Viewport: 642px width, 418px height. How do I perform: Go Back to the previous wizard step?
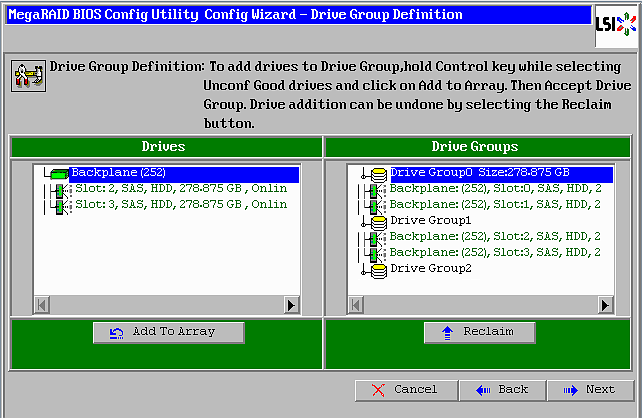[x=503, y=389]
